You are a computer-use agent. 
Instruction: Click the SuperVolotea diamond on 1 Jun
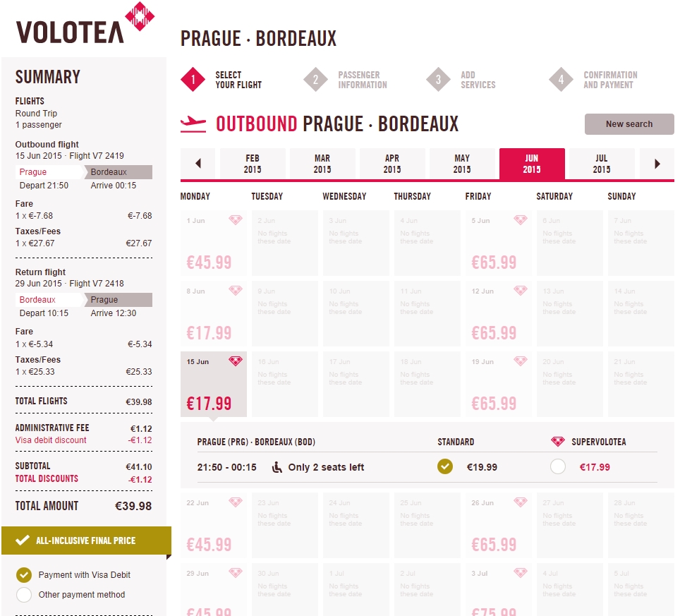236,220
